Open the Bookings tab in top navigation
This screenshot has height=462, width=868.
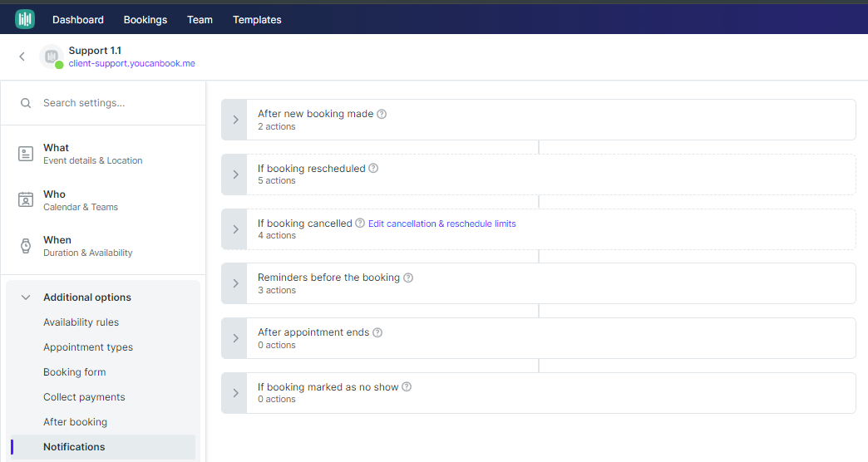tap(145, 19)
